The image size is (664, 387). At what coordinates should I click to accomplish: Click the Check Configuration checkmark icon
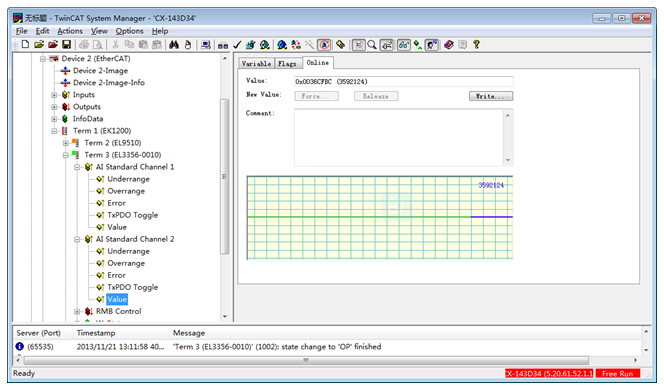coord(237,44)
